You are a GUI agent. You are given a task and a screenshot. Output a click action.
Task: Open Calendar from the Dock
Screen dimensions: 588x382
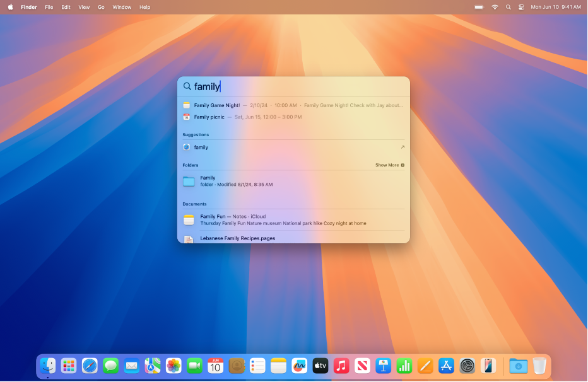215,366
